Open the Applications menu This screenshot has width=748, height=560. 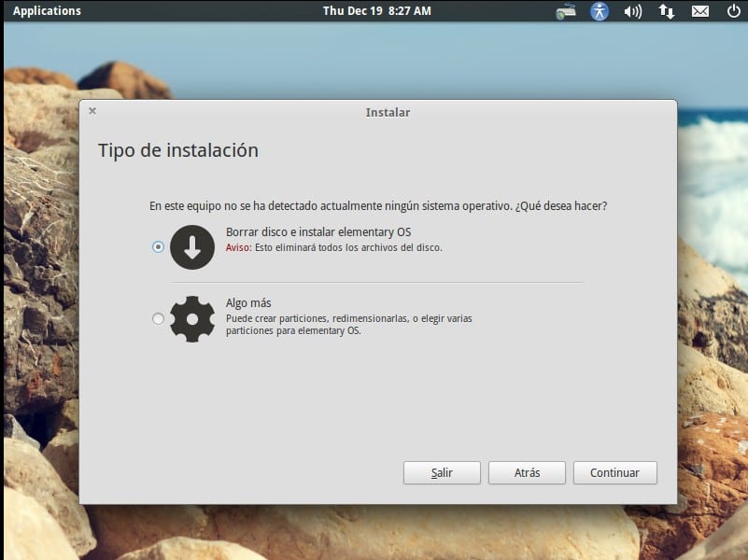pos(46,10)
